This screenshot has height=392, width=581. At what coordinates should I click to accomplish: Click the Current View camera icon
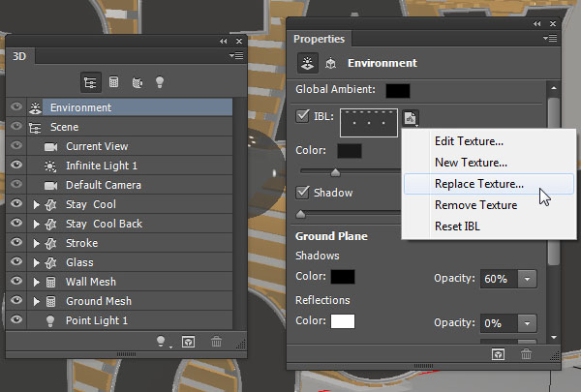(50, 147)
